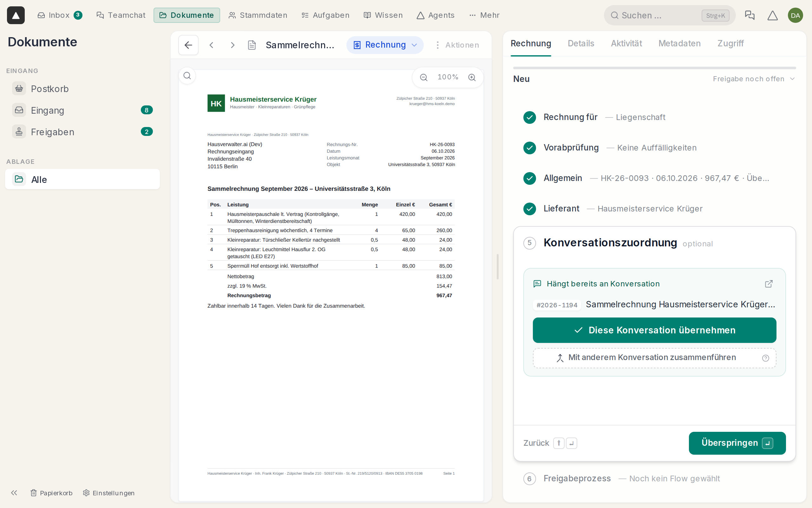
Task: Open chat icon in top right
Action: coord(750,15)
